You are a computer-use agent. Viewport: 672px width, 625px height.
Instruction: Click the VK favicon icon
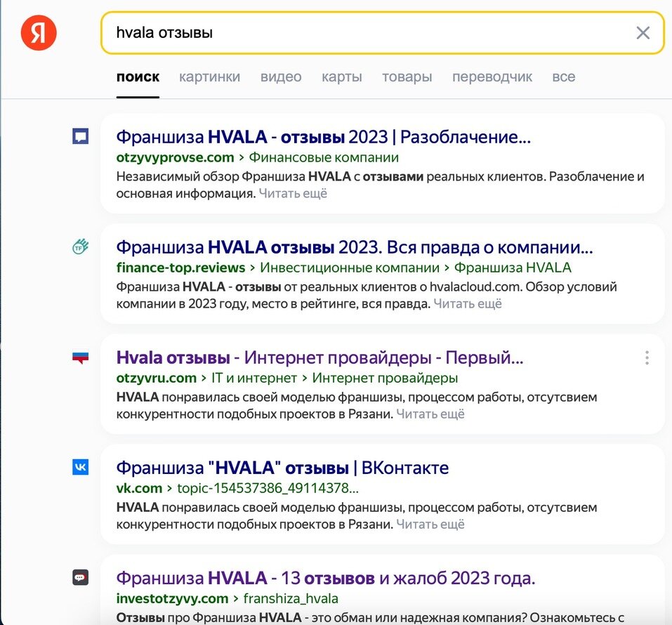80,467
